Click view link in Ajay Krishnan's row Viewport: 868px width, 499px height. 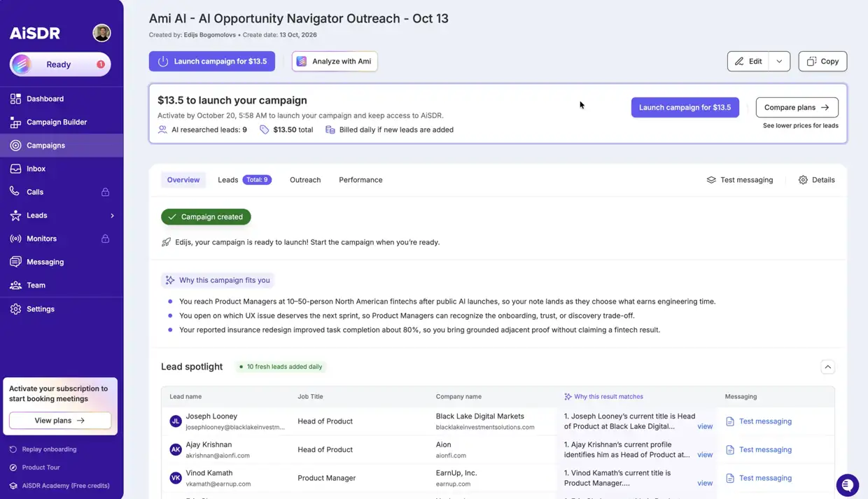[x=705, y=455]
